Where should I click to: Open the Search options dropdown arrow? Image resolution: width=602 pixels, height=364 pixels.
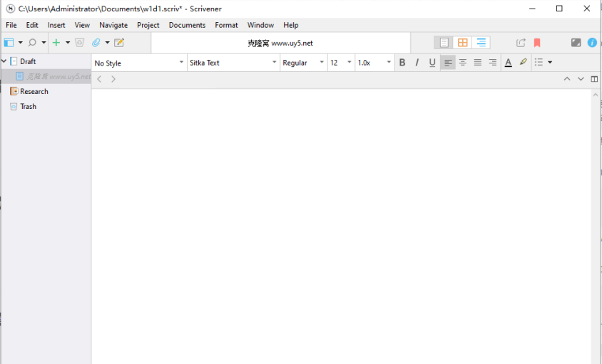pos(44,43)
